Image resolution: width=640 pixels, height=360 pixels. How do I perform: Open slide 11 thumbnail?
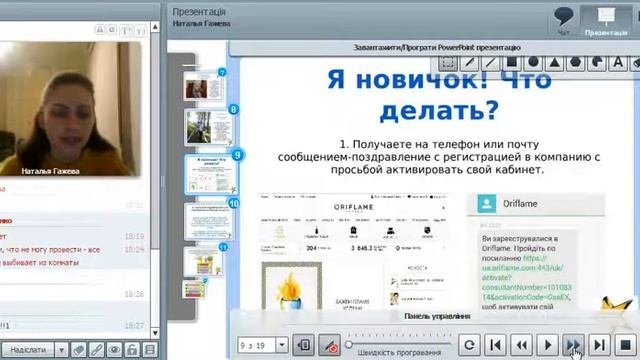click(203, 261)
